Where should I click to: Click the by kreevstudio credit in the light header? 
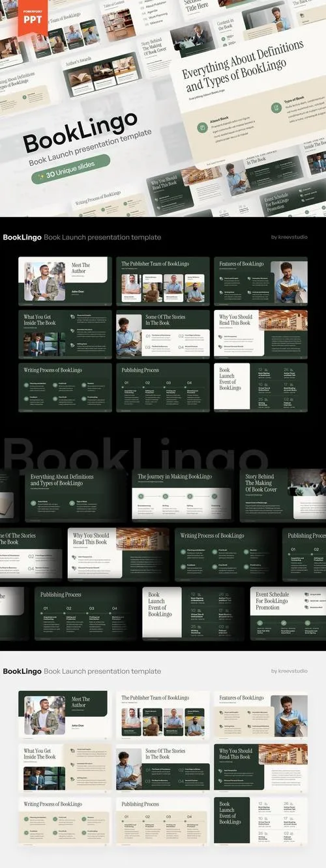pos(289,671)
